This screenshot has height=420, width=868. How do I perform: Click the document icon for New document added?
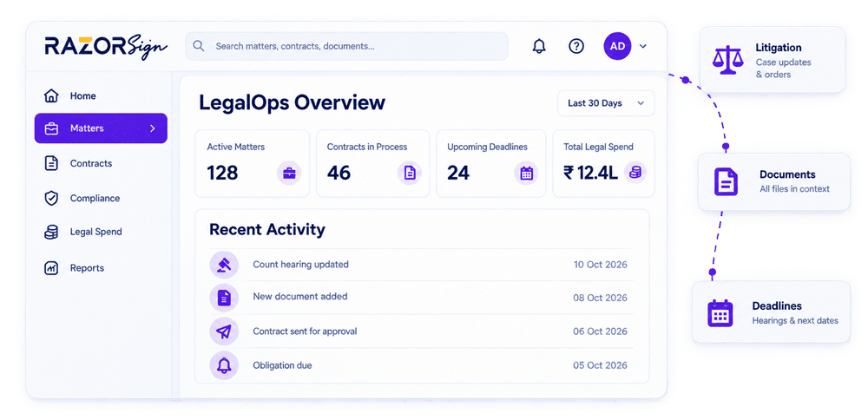224,298
